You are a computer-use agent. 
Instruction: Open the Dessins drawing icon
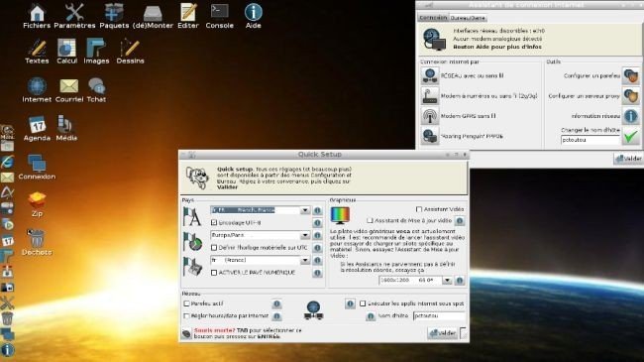click(x=130, y=51)
